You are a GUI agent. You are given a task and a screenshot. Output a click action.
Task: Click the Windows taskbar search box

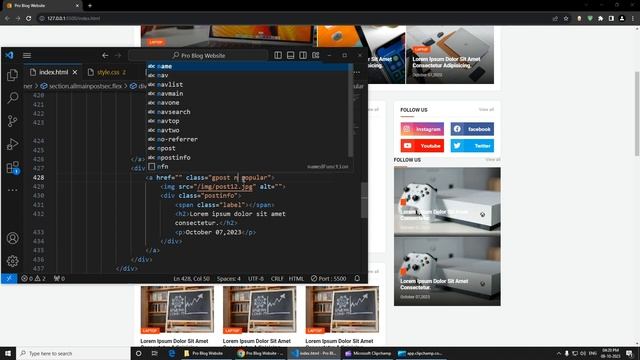(x=73, y=353)
